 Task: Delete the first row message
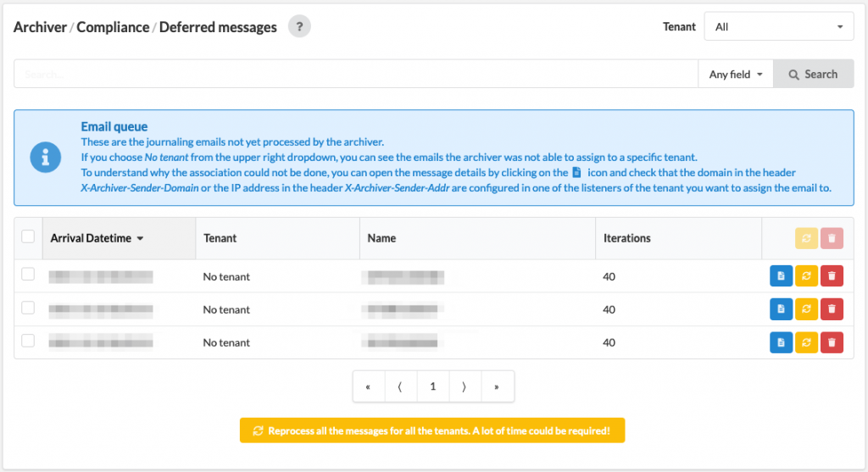tap(832, 276)
